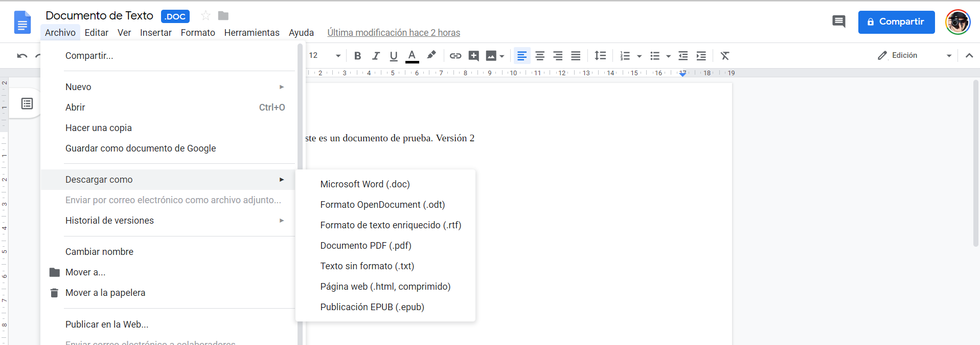Select left text alignment

(522, 56)
